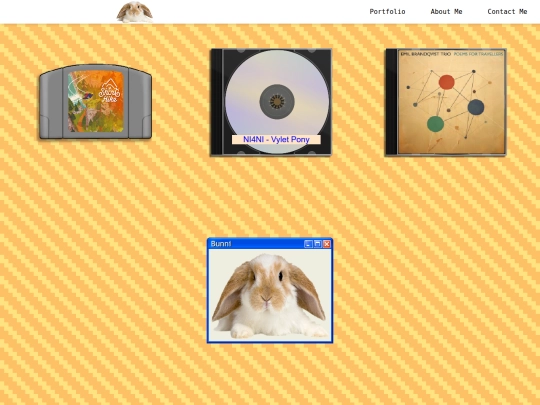Viewport: 540px width, 405px height.
Task: Close the Bunni window
Action: click(x=326, y=244)
